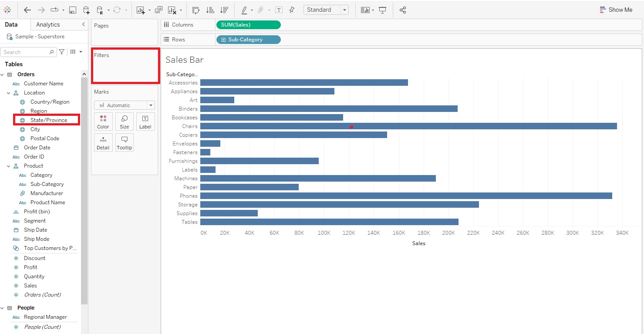644x334 pixels.
Task: Toggle the filter fields icon beside search
Action: pos(62,52)
